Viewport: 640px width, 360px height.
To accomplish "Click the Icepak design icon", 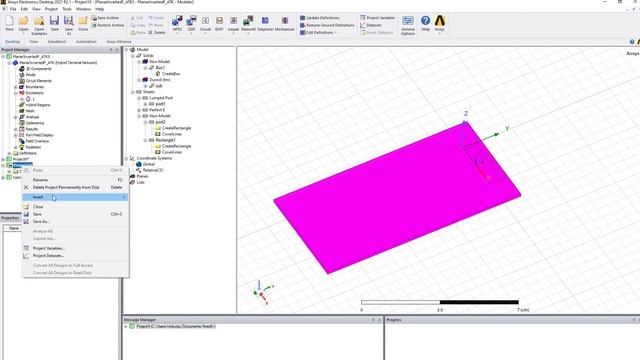I will [233, 23].
